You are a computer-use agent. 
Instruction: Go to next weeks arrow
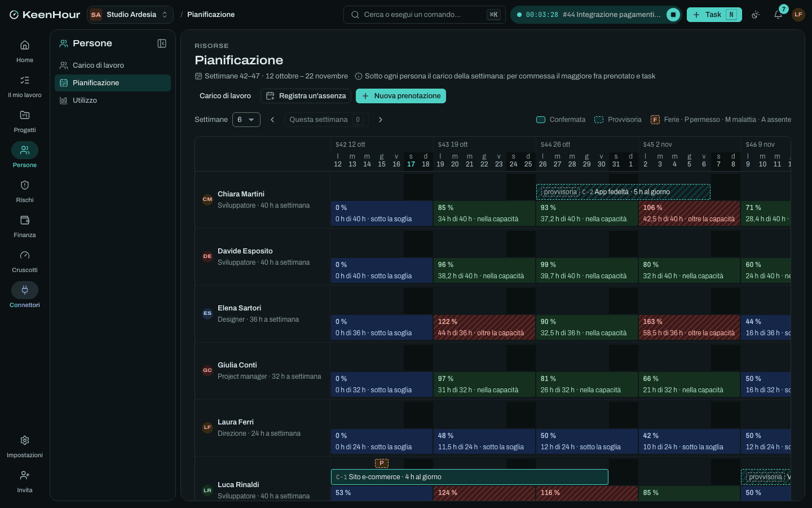[x=381, y=120]
